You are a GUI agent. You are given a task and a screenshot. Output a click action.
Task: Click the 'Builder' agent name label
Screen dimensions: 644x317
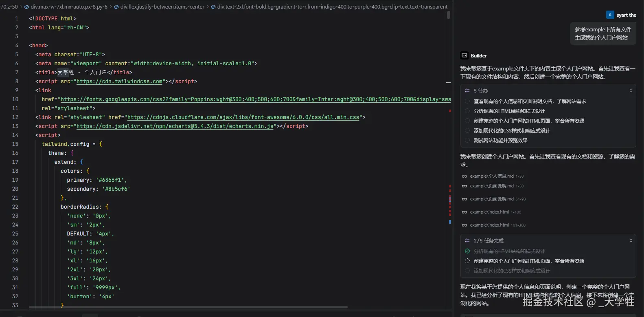(x=479, y=56)
